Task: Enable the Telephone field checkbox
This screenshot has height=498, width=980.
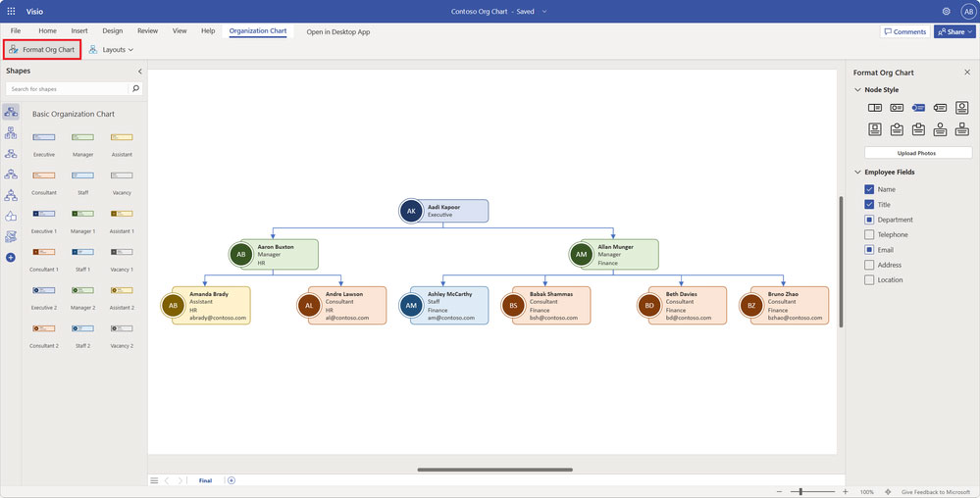Action: 869,235
